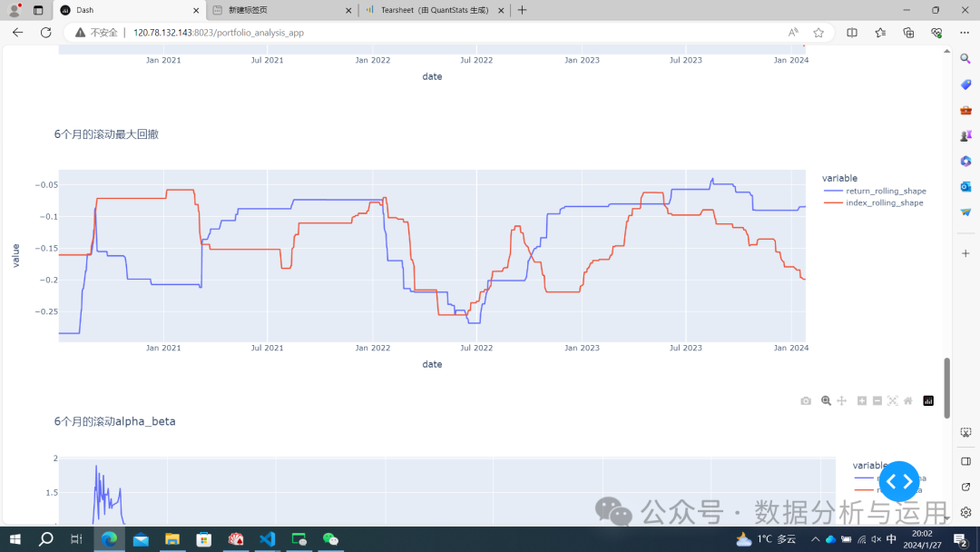The height and width of the screenshot is (552, 980).
Task: Open Edge sidebar settings gear
Action: [x=965, y=513]
